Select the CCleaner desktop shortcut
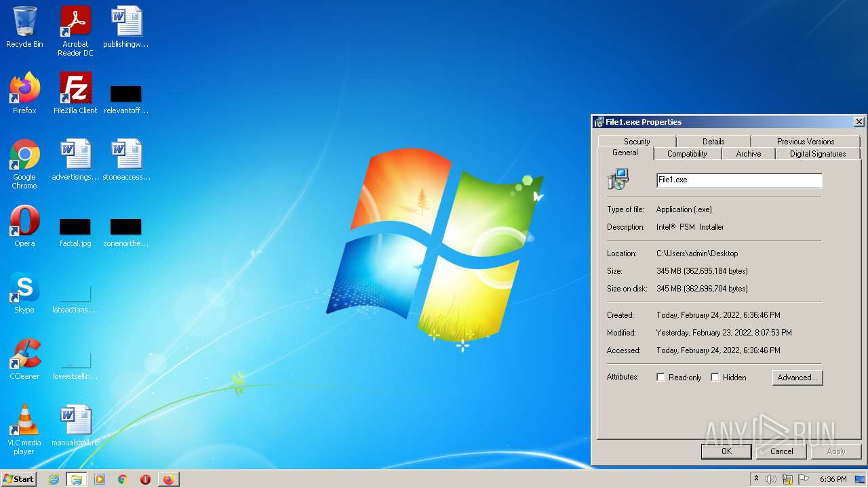868x488 pixels. (24, 359)
